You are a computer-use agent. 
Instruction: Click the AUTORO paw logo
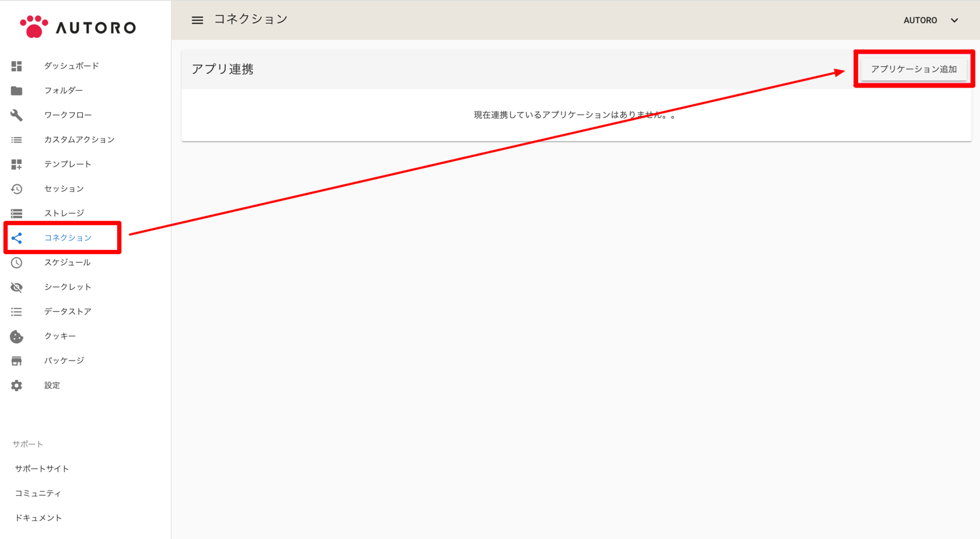point(33,26)
